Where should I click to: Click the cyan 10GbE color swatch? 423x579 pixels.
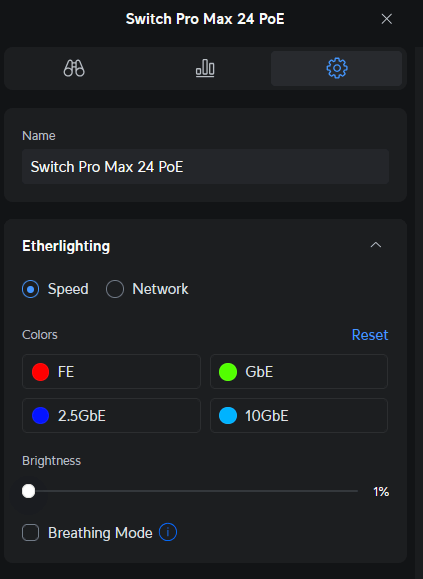pyautogui.click(x=228, y=416)
